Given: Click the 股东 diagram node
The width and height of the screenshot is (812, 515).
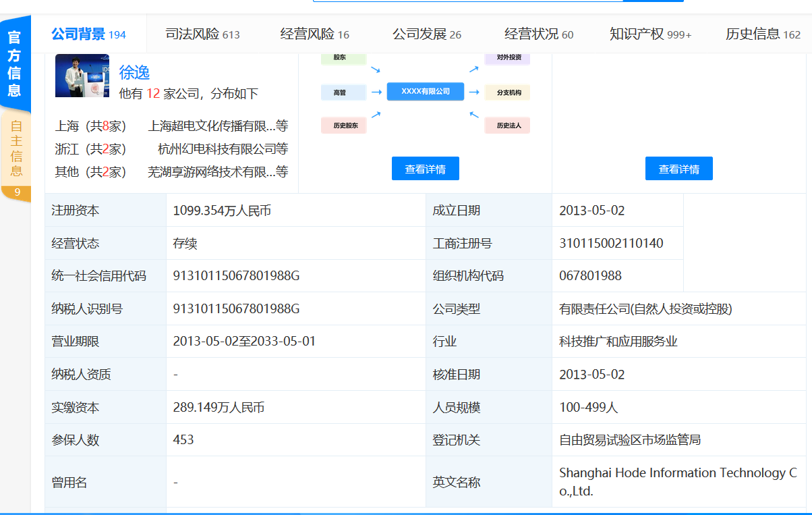Looking at the screenshot, I should click(344, 58).
